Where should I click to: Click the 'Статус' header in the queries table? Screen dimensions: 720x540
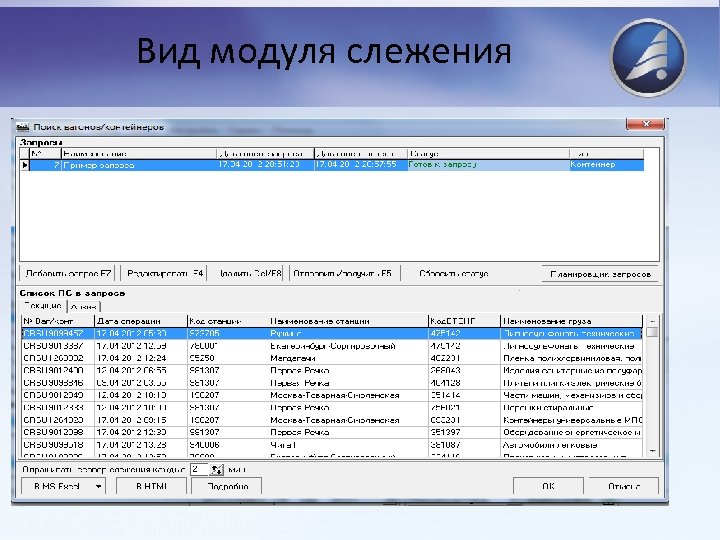pos(488,154)
